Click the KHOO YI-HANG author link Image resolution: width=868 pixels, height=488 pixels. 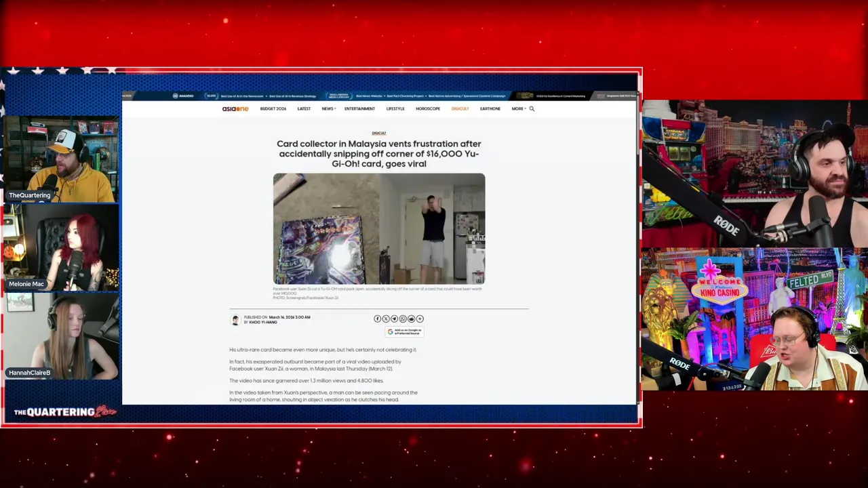click(x=263, y=322)
